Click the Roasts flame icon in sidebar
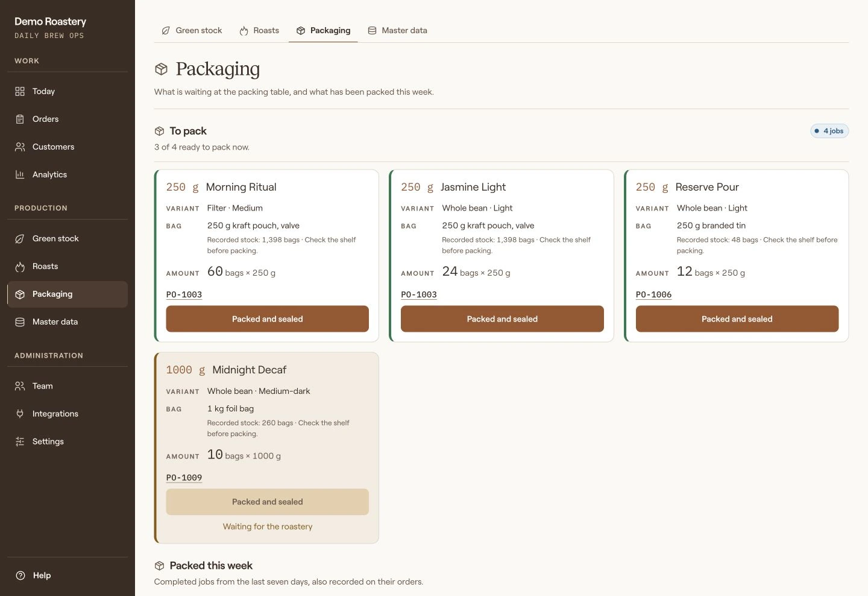Viewport: 868px width, 596px height. point(20,266)
